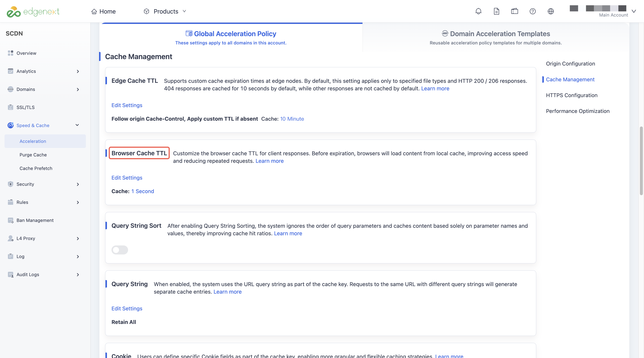Toggle the Query String Sort switch
This screenshot has width=644, height=358.
coord(120,250)
